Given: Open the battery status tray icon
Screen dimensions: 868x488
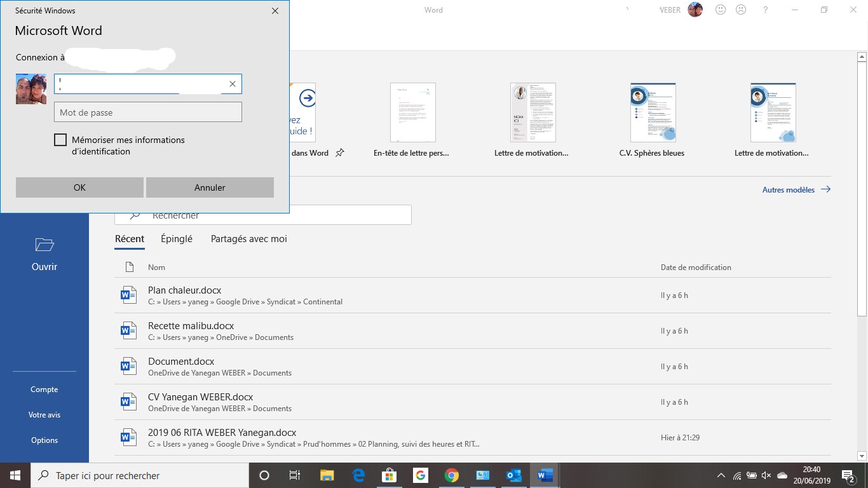Looking at the screenshot, I should tap(752, 475).
